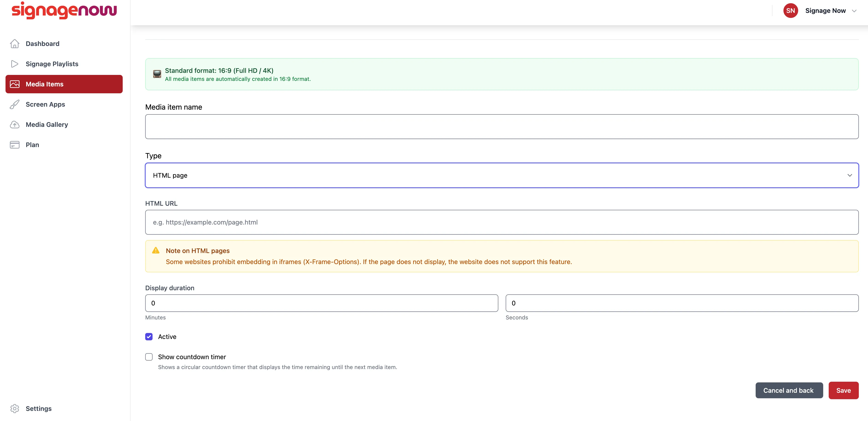Select the Seconds duration input
Image resolution: width=868 pixels, height=421 pixels.
682,303
